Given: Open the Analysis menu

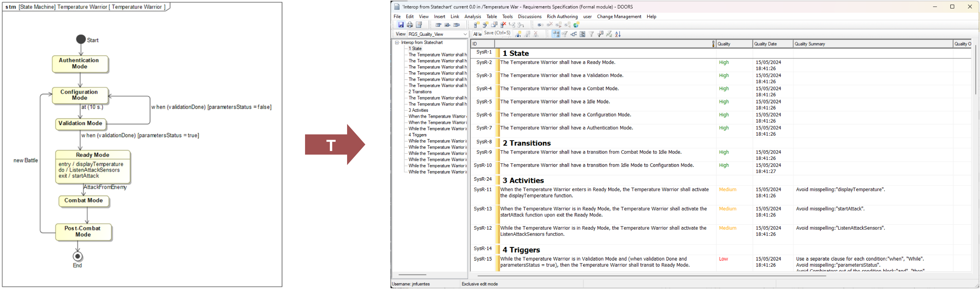Looking at the screenshot, I should pyautogui.click(x=473, y=17).
